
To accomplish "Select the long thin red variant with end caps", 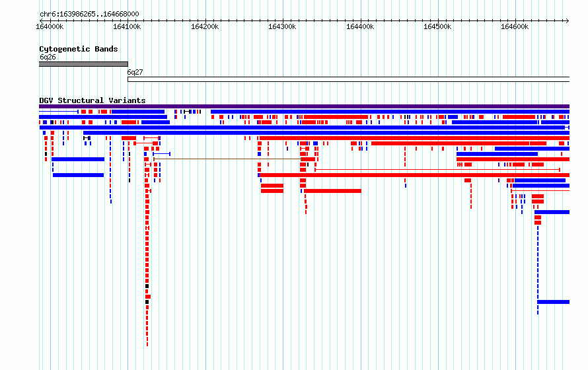I will tap(437, 170).
